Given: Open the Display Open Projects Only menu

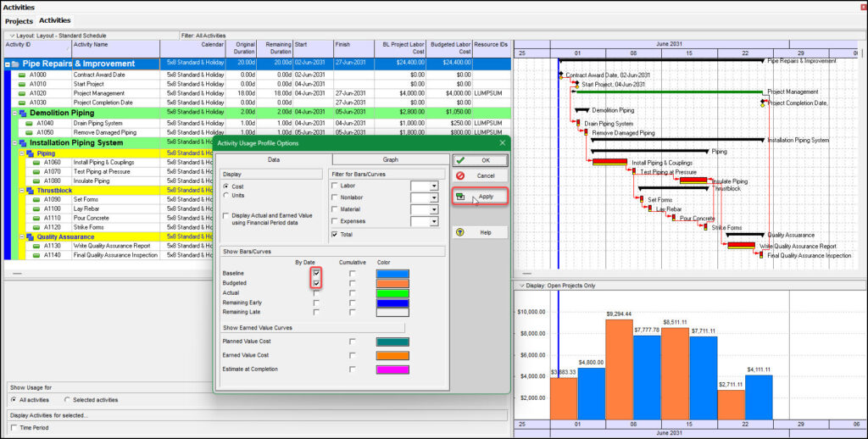Looking at the screenshot, I should pyautogui.click(x=521, y=286).
